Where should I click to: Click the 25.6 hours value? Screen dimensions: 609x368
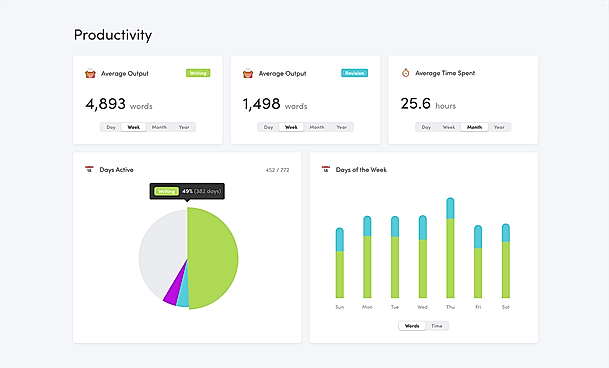pos(428,104)
